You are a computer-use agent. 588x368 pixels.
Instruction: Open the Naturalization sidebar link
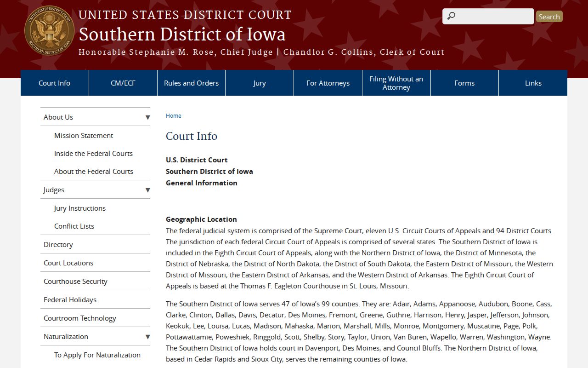point(66,336)
